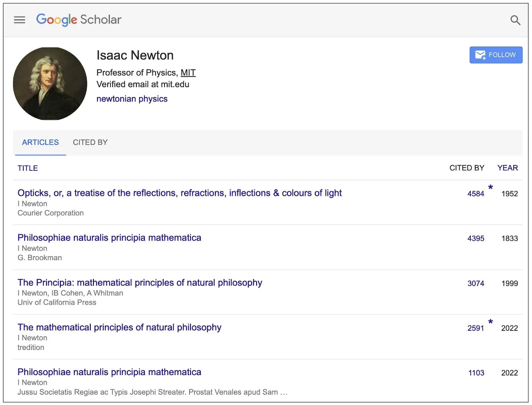Image resolution: width=532 pixels, height=405 pixels.
Task: Sort by the Cited By column header
Action: coord(467,168)
